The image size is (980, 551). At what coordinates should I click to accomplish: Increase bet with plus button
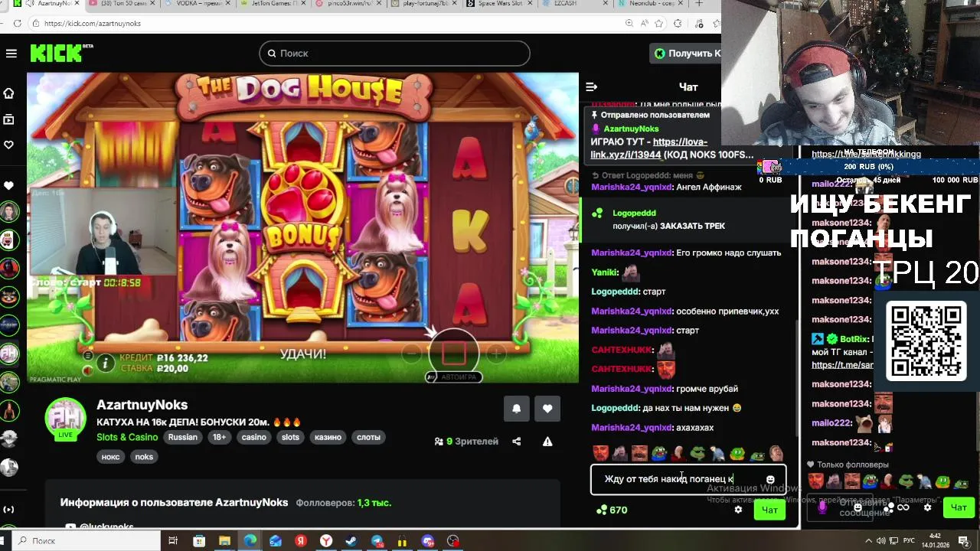point(496,354)
